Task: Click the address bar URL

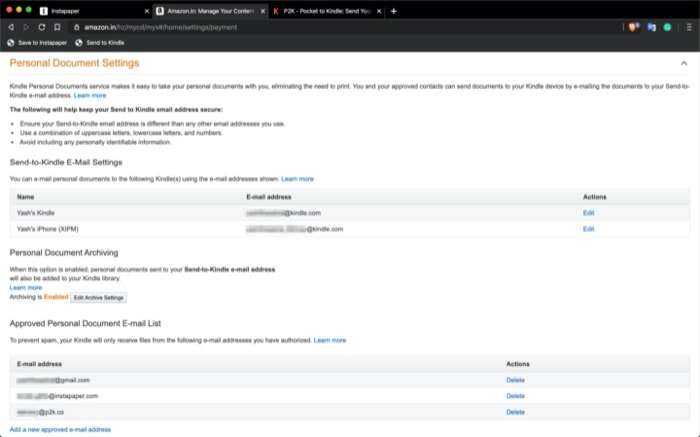Action: 161,27
